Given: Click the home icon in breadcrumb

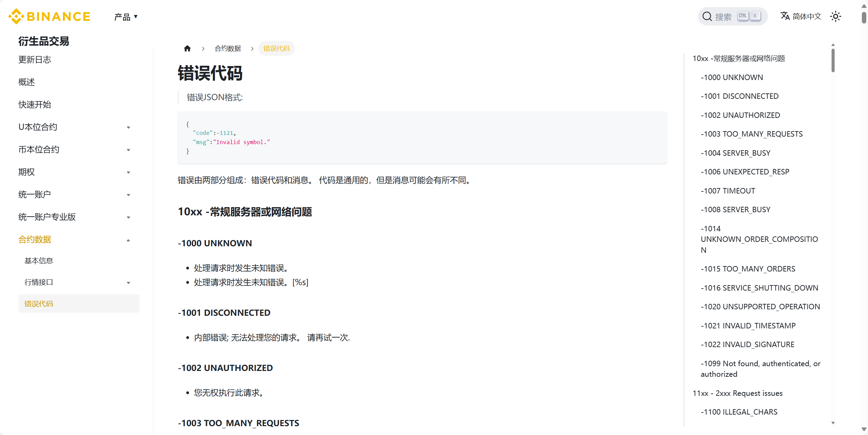Looking at the screenshot, I should click(x=187, y=48).
